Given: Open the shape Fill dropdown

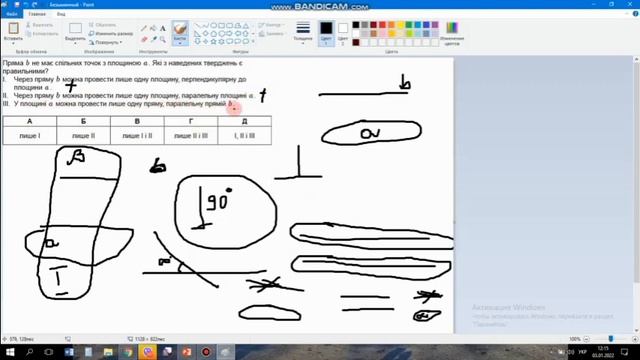Looking at the screenshot, I should (271, 34).
